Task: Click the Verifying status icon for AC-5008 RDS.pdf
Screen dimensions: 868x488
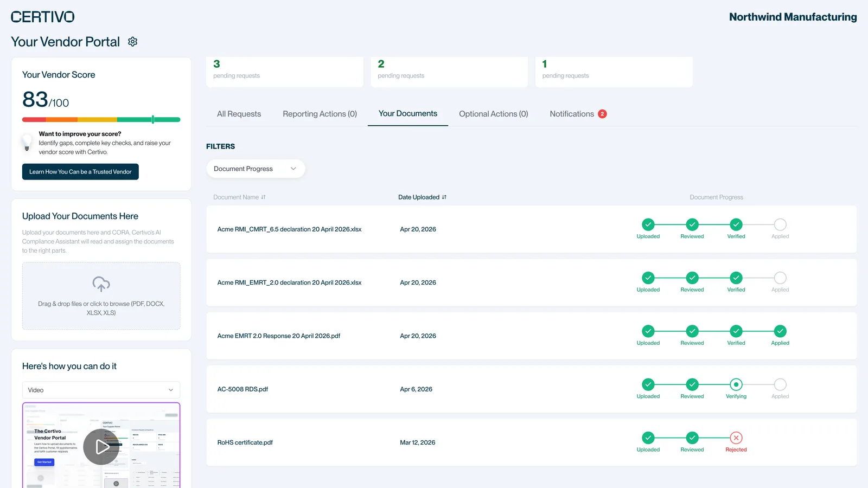Action: click(736, 384)
